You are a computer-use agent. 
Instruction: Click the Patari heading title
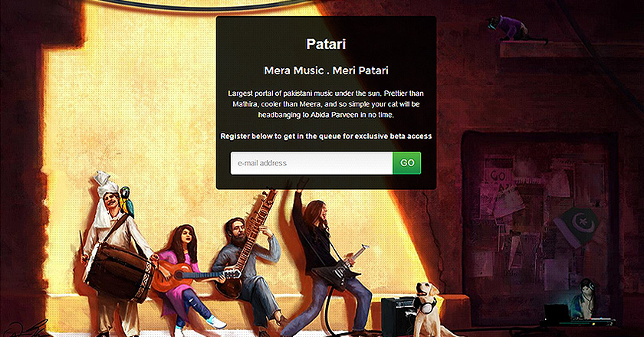(326, 44)
